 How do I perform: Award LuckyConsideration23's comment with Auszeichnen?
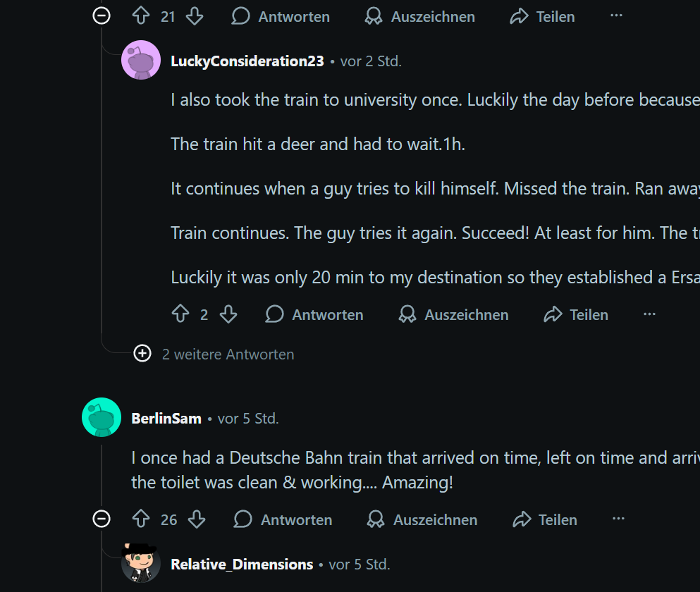pyautogui.click(x=453, y=314)
